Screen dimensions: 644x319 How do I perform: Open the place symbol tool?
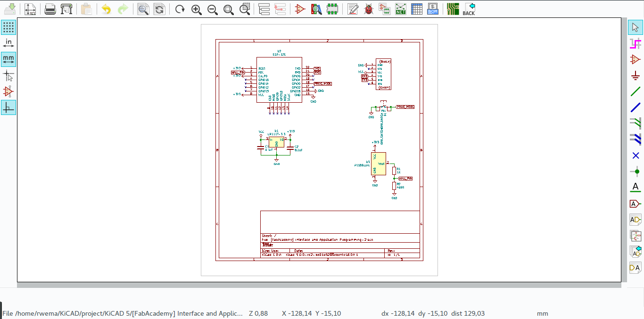(635, 59)
